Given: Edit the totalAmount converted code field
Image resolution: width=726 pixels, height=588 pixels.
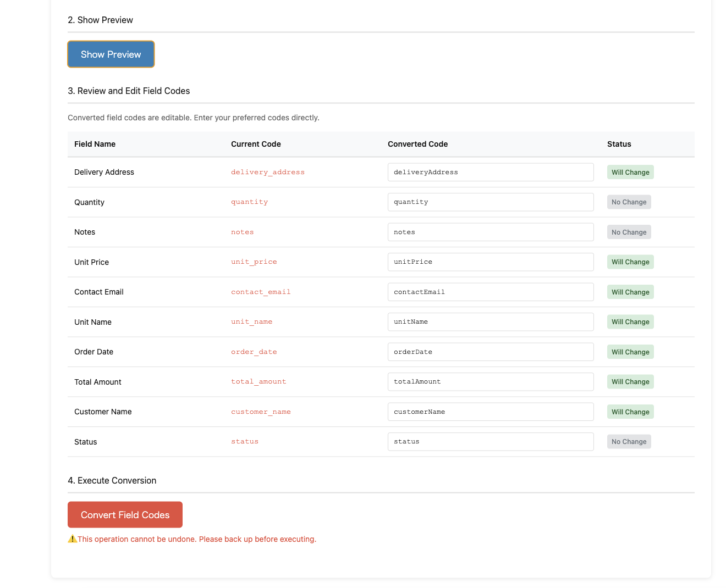Looking at the screenshot, I should pyautogui.click(x=491, y=382).
